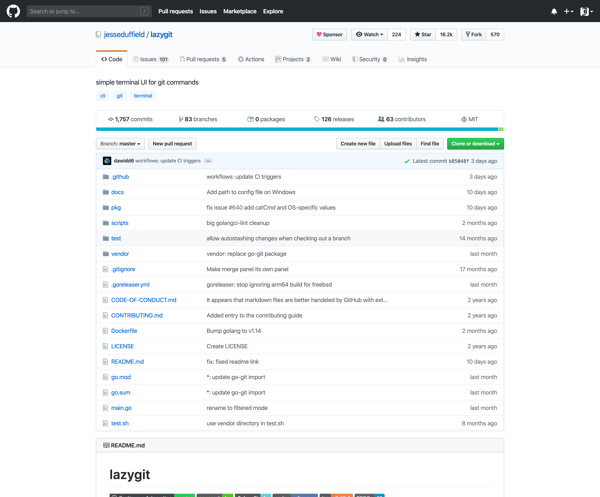
Task: Open the notifications bell
Action: click(x=554, y=11)
